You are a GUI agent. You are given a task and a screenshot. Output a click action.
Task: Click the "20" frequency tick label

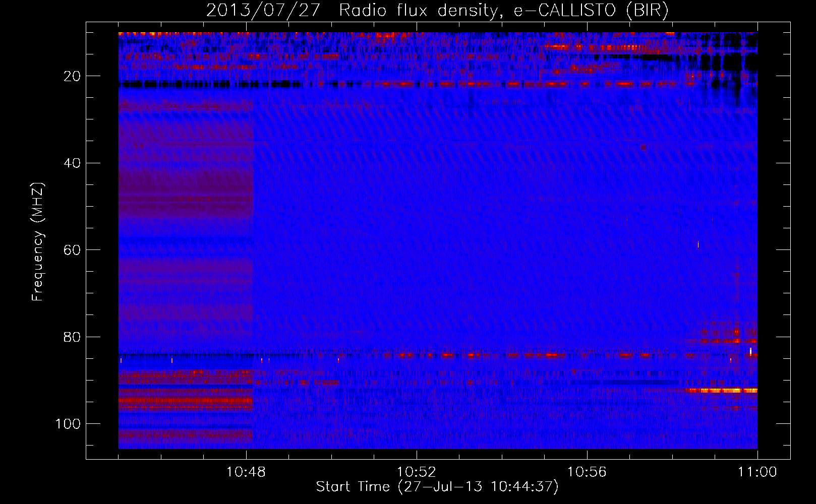(x=73, y=76)
